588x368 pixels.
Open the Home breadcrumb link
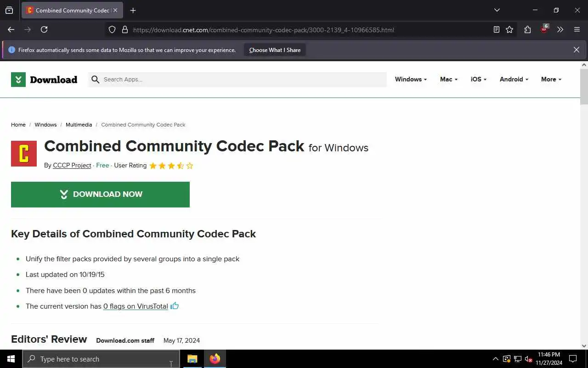[18, 125]
